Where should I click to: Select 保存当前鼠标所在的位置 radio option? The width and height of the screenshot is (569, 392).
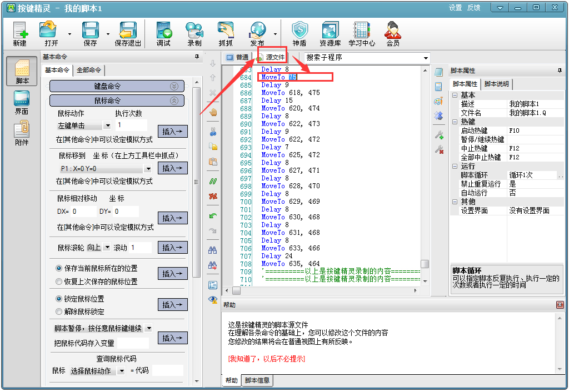[59, 268]
